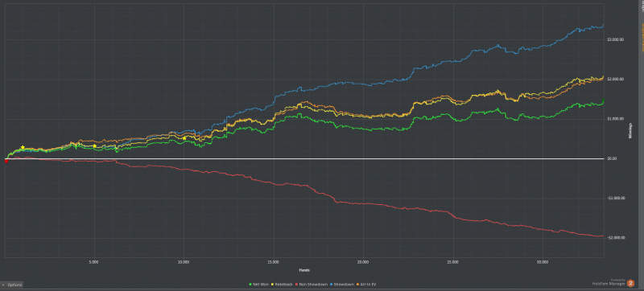Select the first yellow star near the graph start
Image resolution: width=644 pixels, height=291 pixels.
(x=23, y=147)
